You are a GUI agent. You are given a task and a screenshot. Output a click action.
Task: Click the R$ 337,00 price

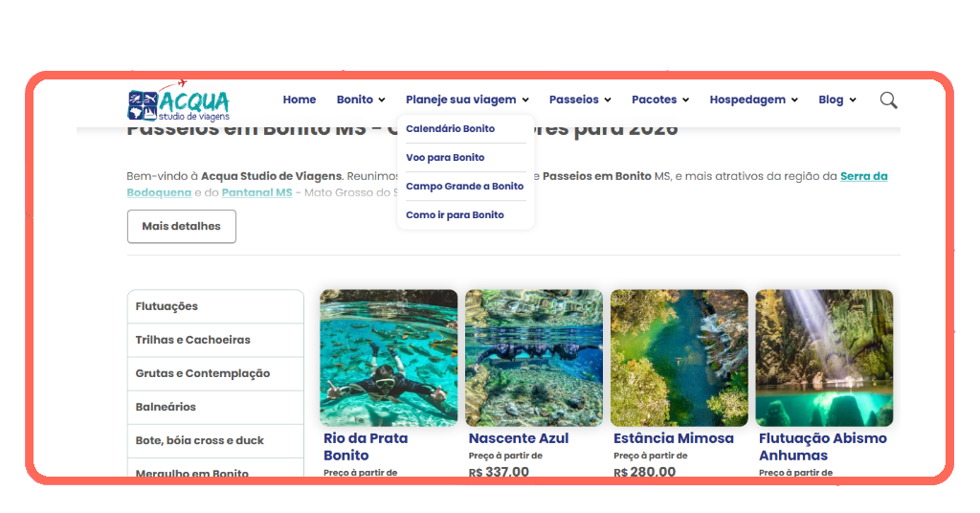click(x=499, y=472)
